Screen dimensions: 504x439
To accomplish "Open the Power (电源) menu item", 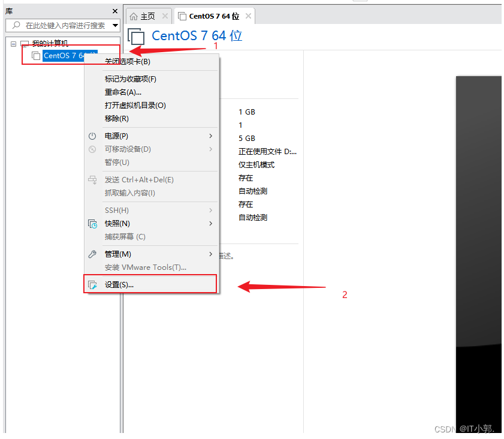I will pyautogui.click(x=152, y=136).
